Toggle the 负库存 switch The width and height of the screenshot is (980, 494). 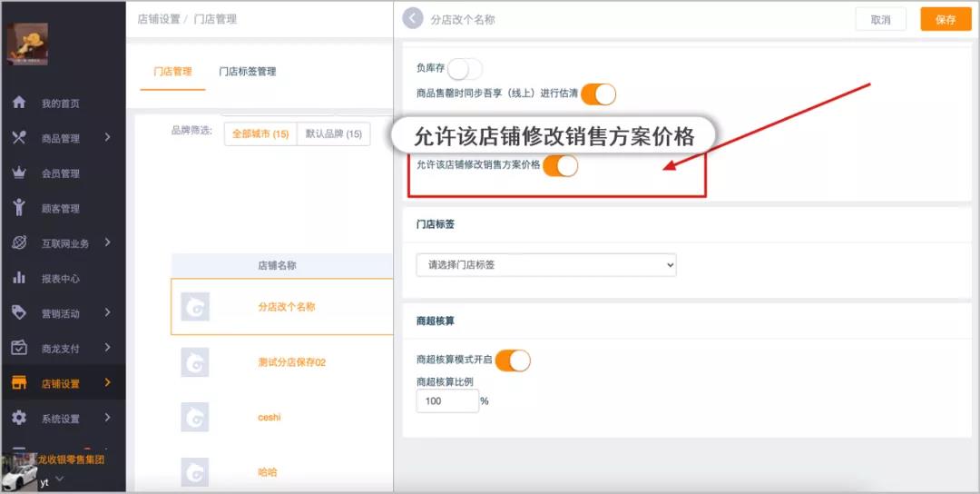[465, 69]
